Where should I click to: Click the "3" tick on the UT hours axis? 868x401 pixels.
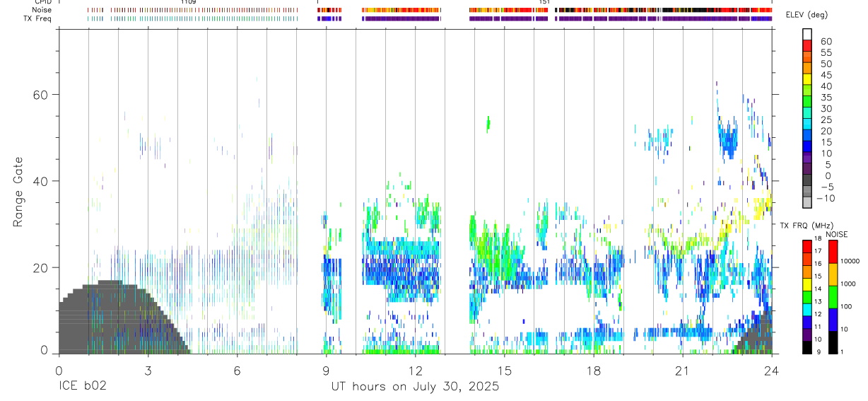coord(148,370)
